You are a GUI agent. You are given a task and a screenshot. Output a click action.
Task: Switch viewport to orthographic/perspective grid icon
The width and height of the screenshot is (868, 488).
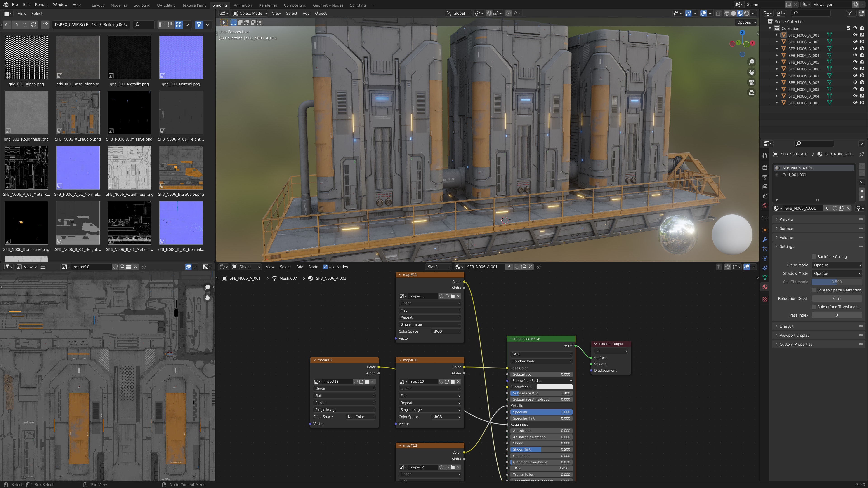751,93
